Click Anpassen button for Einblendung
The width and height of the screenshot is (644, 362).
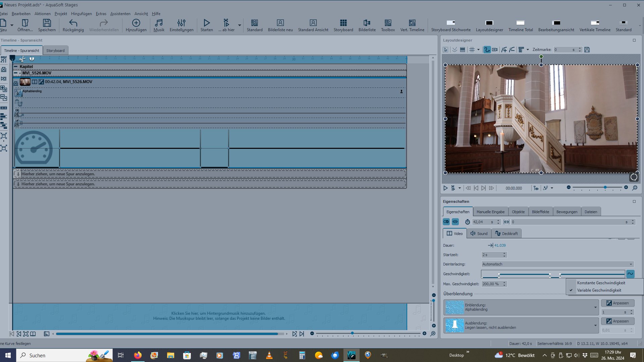[618, 303]
